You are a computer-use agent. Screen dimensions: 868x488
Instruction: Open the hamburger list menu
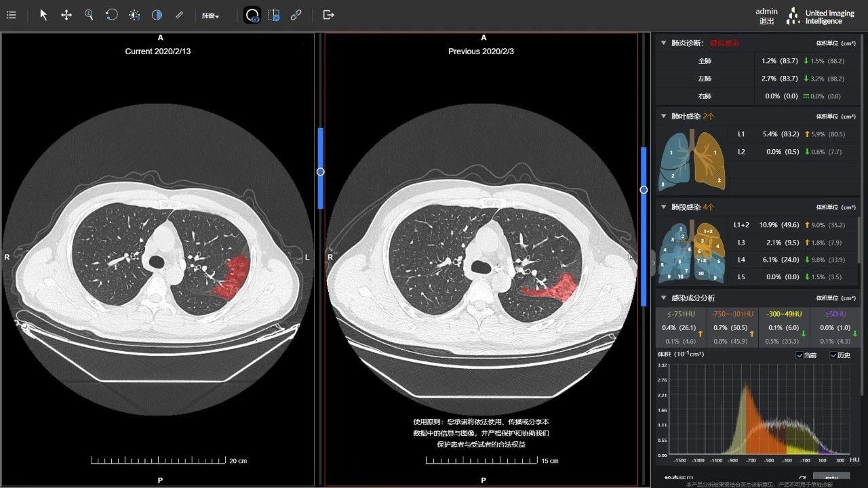(12, 15)
